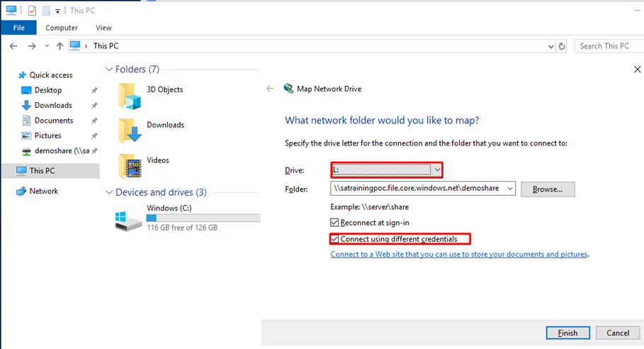Uncheck Connect using different credentials
Viewport: 644px width, 349px height.
334,239
